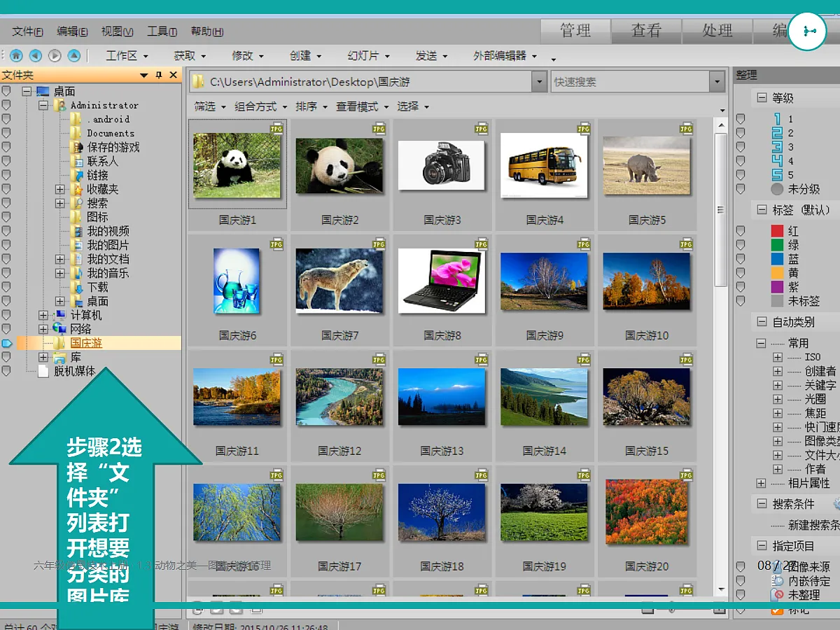Click the 计算机 computer icon in tree
This screenshot has width=840, height=630.
pos(60,315)
